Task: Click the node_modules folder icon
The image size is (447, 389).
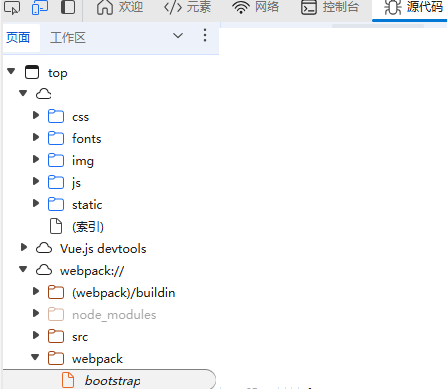Action: (x=56, y=314)
